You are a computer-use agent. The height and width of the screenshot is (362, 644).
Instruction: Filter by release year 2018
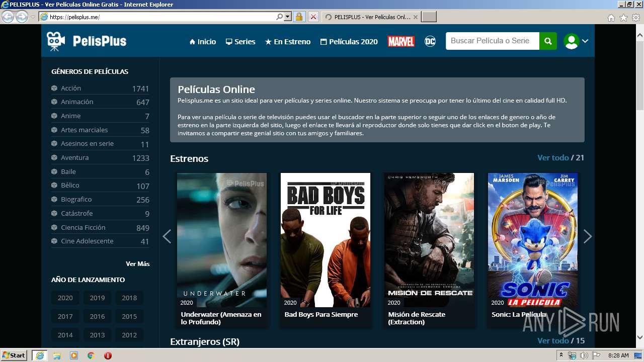(129, 298)
